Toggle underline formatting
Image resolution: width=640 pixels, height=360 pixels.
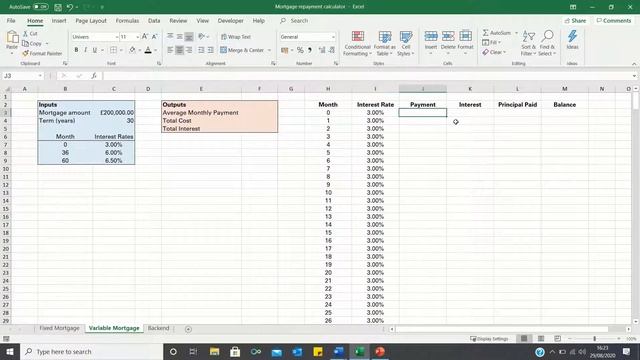(95, 50)
